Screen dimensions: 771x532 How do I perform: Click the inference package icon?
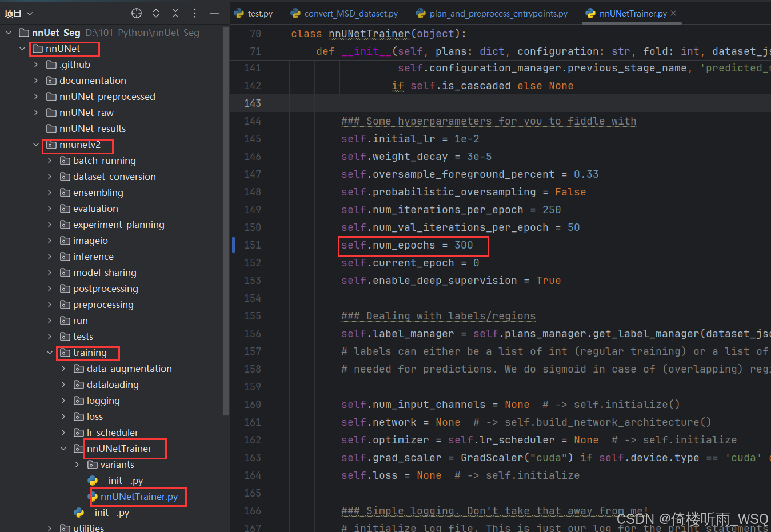click(x=65, y=257)
